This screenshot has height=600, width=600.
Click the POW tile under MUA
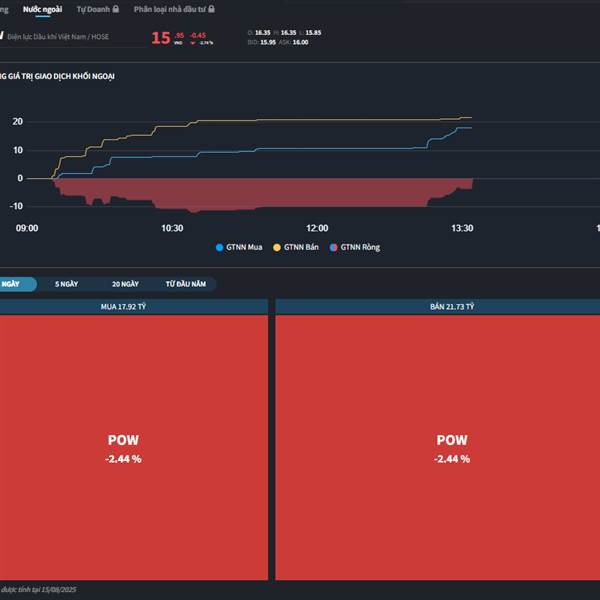(x=134, y=447)
